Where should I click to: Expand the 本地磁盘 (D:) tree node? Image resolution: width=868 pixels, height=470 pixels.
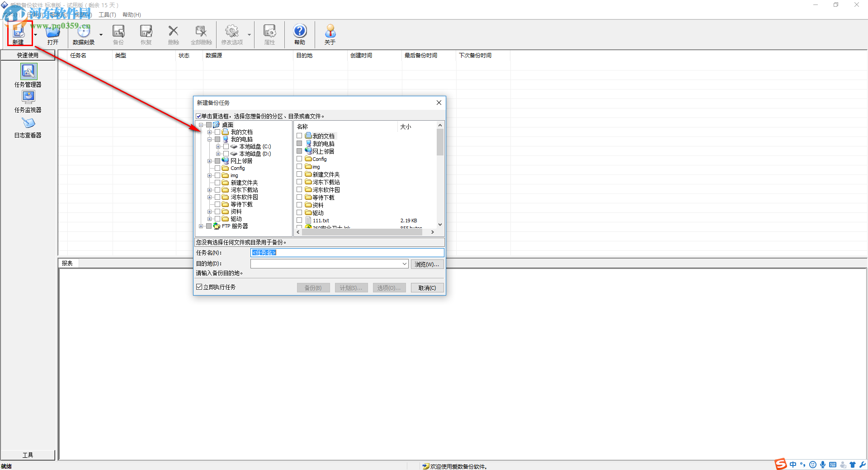coord(218,154)
